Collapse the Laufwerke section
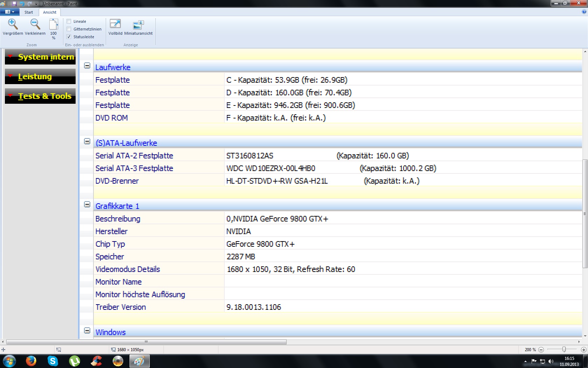Image resolution: width=588 pixels, height=368 pixels. [87, 66]
